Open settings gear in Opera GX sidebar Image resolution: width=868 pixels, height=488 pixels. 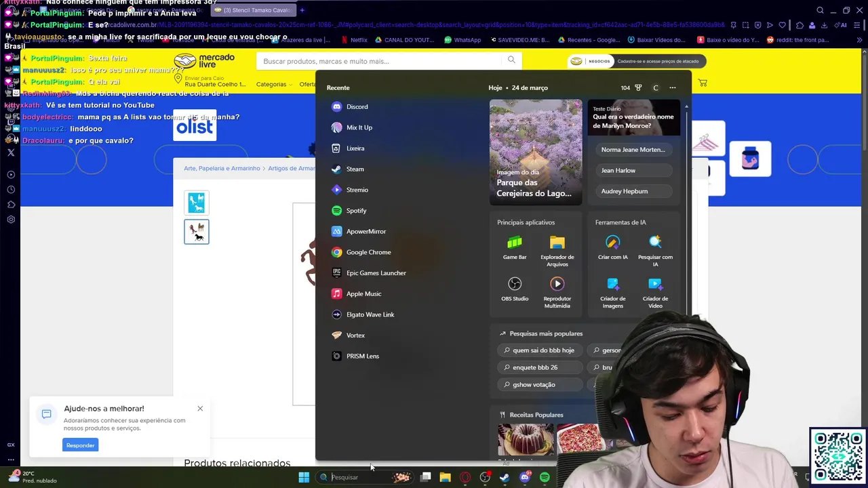coord(11,220)
